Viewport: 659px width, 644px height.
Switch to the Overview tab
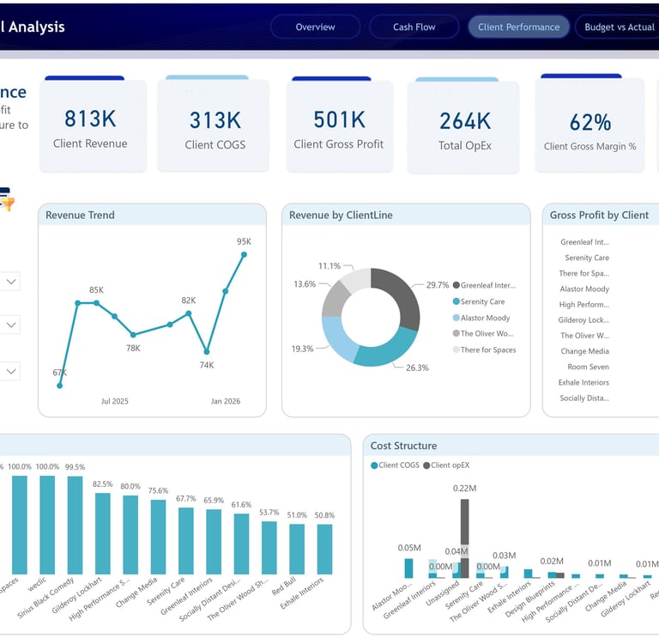(315, 27)
